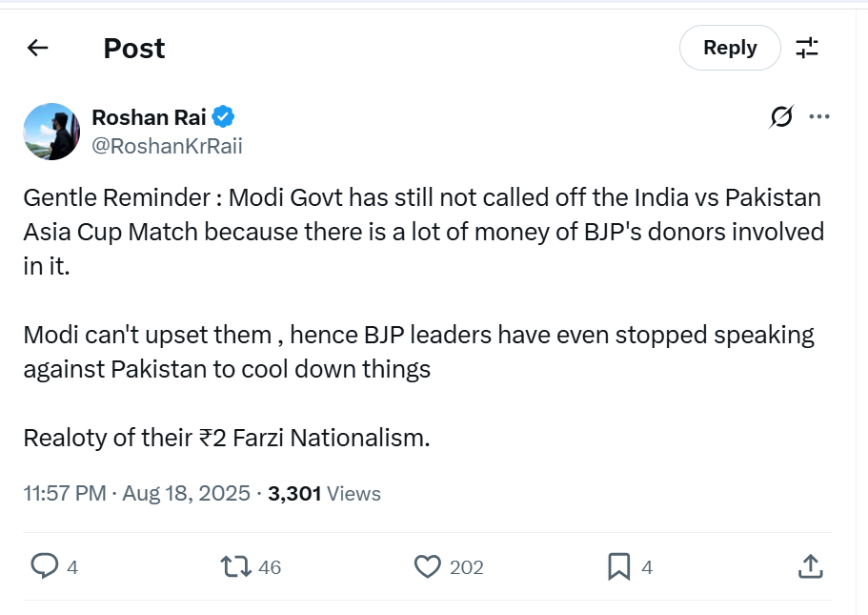Bookmark the post with ribbon icon

click(619, 567)
